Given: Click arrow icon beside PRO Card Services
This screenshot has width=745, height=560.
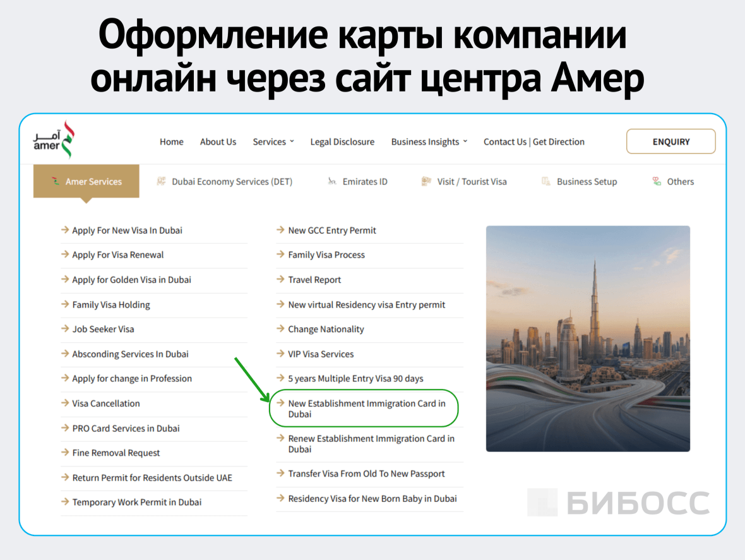Looking at the screenshot, I should pyautogui.click(x=65, y=428).
